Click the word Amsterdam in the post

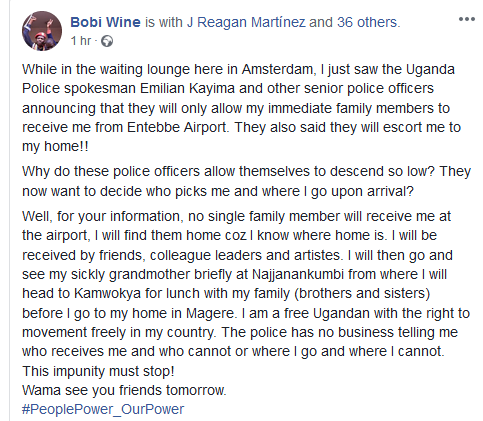[277, 69]
